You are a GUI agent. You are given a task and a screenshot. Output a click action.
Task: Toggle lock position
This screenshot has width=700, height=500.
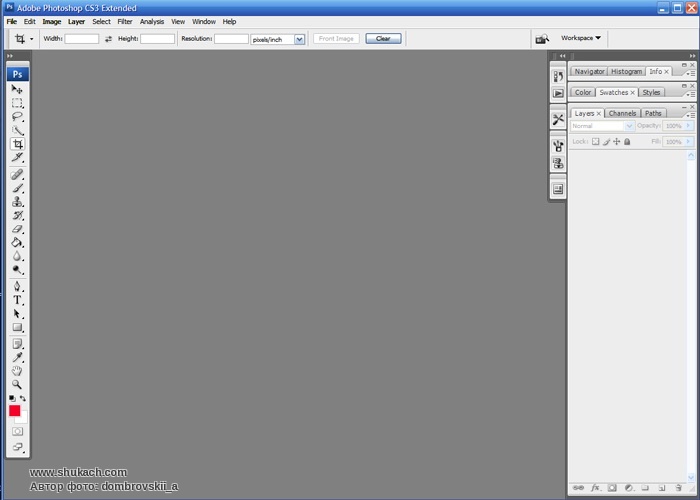(x=617, y=142)
